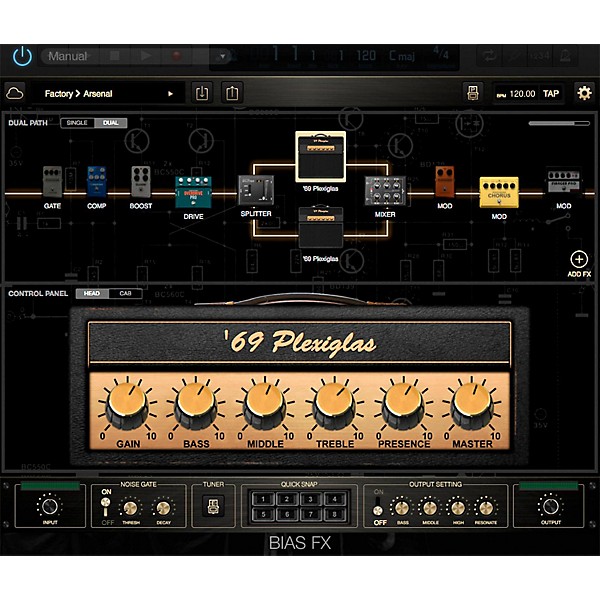600x600 pixels.
Task: Click the Add FX button
Action: (x=578, y=262)
